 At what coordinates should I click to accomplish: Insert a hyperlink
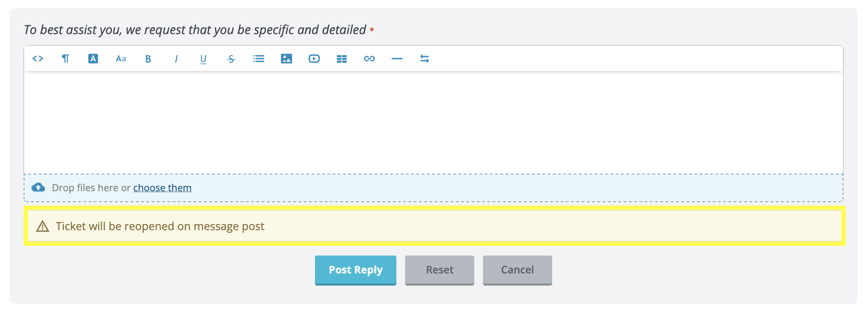click(369, 59)
